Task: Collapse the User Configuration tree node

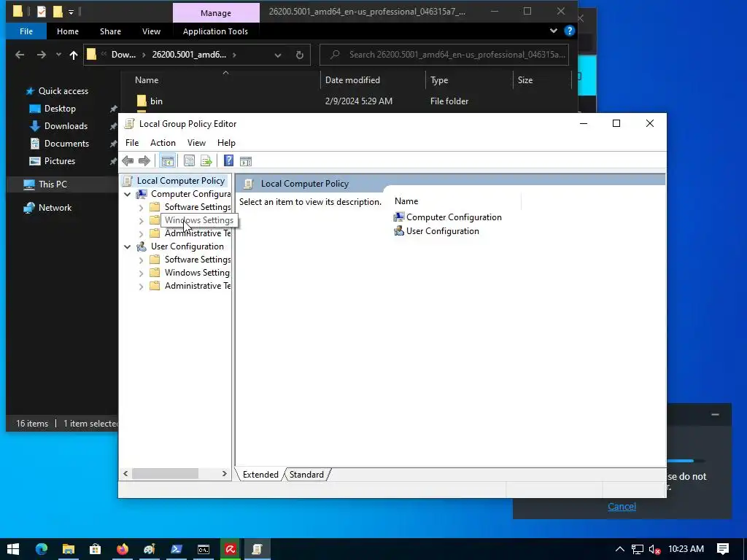Action: pos(127,246)
